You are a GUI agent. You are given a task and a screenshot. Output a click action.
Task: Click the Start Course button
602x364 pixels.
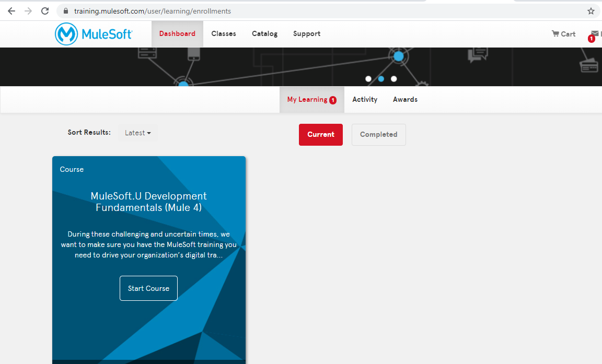point(148,288)
